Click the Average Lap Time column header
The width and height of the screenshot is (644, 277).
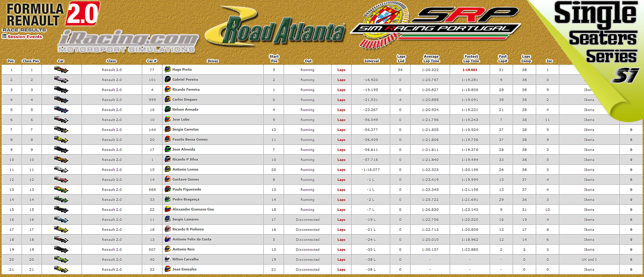coord(431,59)
